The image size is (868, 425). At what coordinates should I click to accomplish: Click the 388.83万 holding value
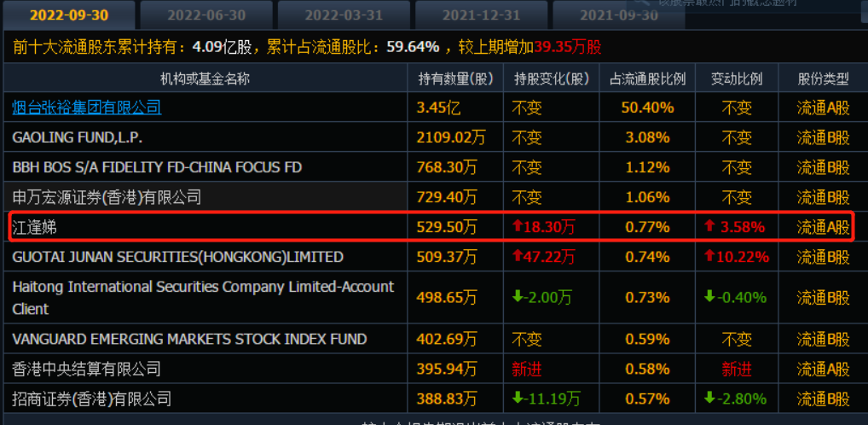(447, 399)
